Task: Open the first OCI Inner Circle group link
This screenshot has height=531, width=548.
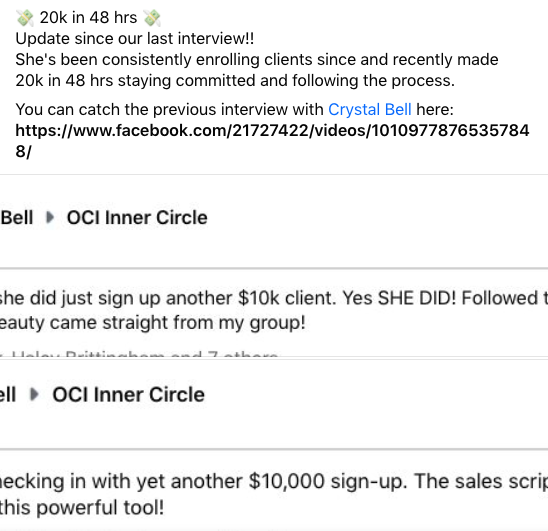Action: pyautogui.click(x=137, y=217)
